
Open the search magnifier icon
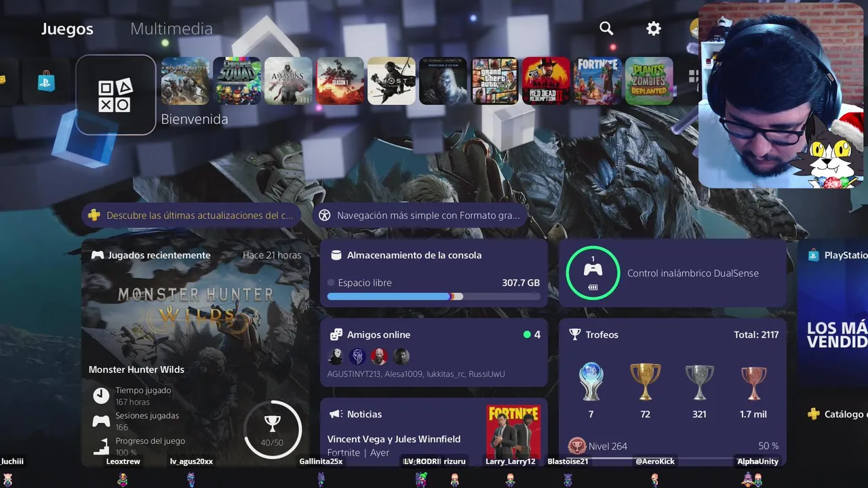[x=606, y=28]
